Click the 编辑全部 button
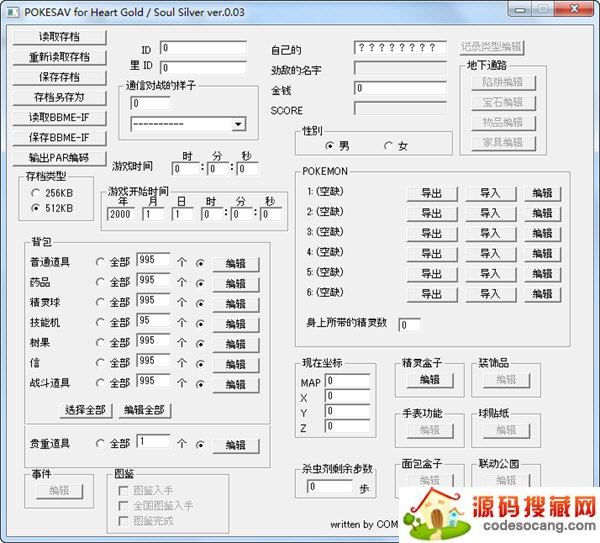The image size is (600, 543). [x=144, y=410]
